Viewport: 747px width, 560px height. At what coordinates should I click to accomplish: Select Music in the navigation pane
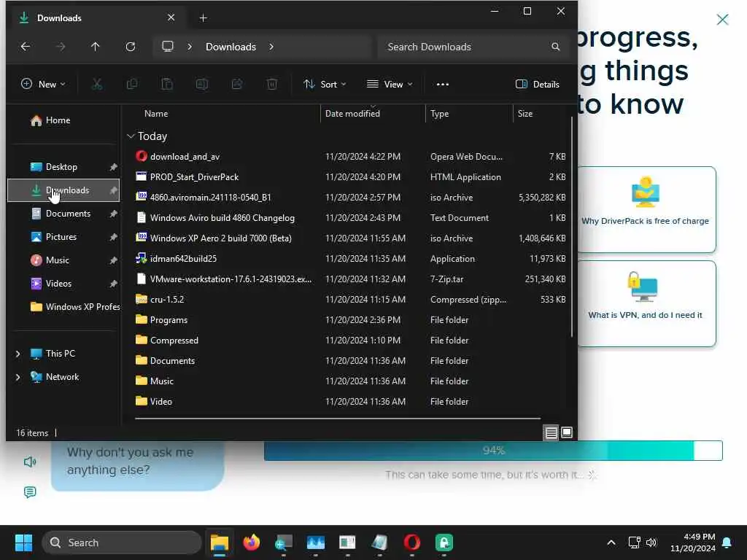[63, 260]
